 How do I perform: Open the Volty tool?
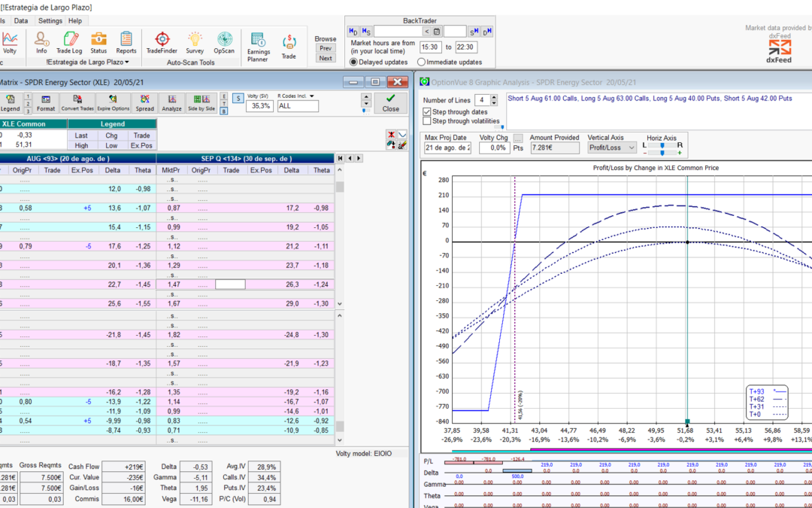pos(9,43)
